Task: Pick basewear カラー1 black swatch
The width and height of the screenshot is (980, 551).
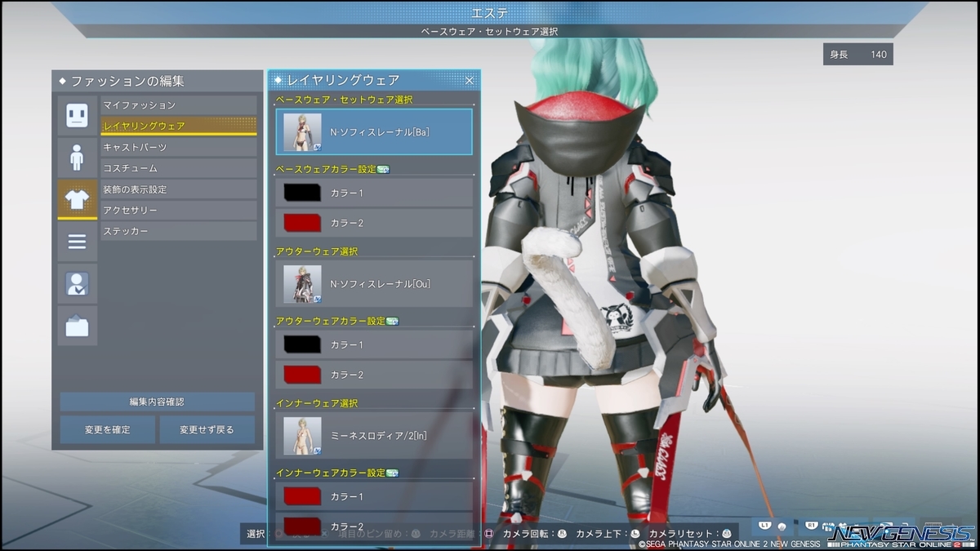Action: tap(302, 193)
